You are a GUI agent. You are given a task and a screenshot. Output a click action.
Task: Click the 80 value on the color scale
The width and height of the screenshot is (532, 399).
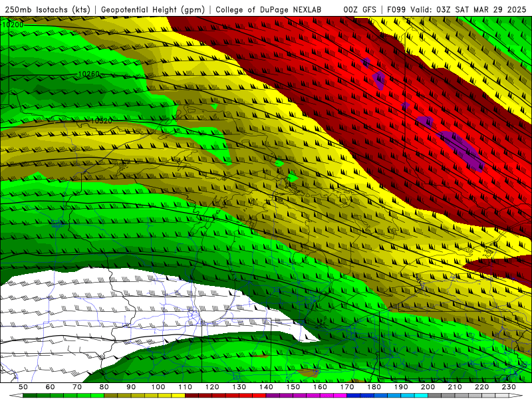pyautogui.click(x=104, y=387)
